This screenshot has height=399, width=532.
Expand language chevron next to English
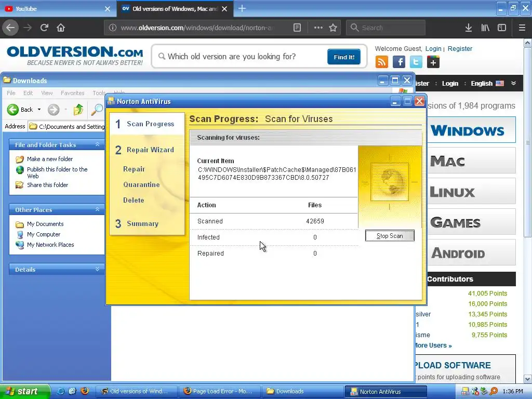(x=513, y=83)
